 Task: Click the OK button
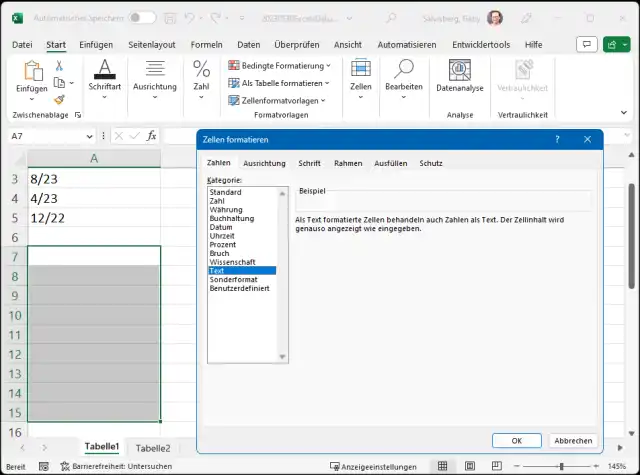tap(517, 440)
